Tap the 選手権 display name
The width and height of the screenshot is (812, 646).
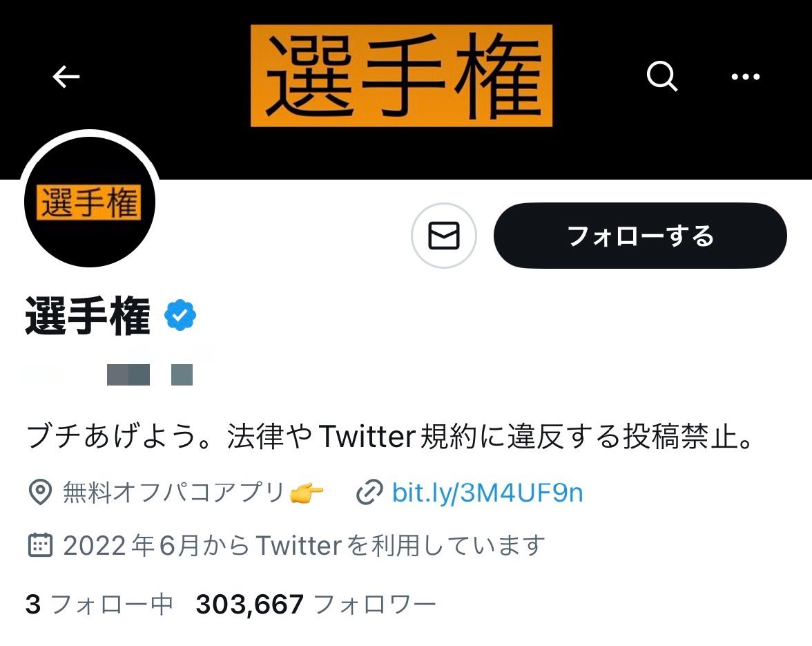point(88,316)
